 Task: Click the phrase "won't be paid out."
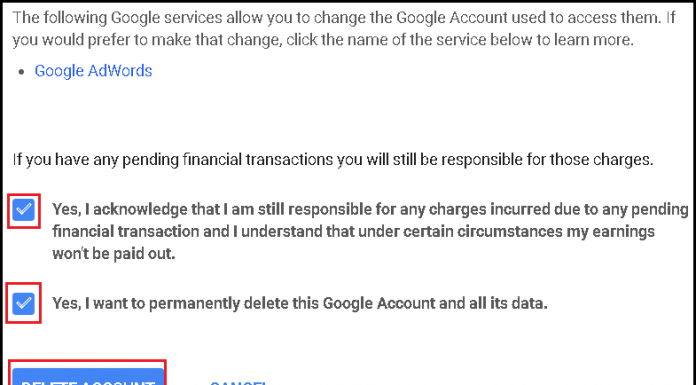click(114, 254)
